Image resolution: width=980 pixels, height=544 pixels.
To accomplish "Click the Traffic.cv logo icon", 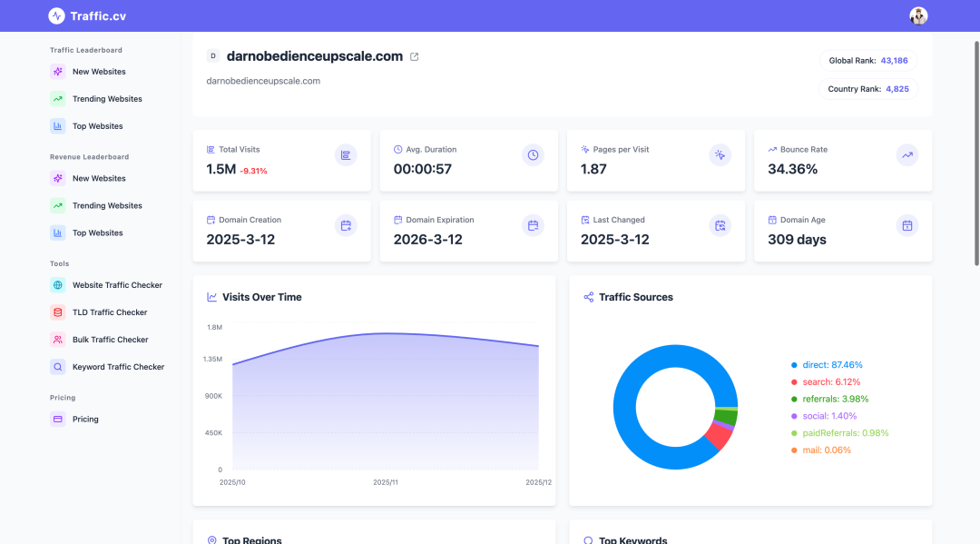I will click(56, 15).
